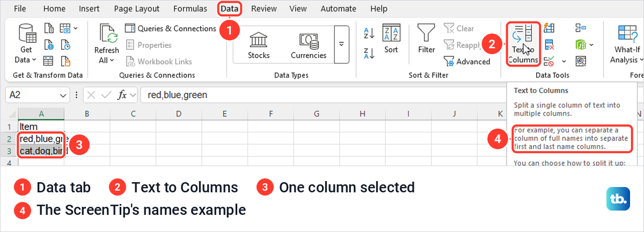Screen dimensions: 644x232
Task: Select column A header
Action: 41,114
